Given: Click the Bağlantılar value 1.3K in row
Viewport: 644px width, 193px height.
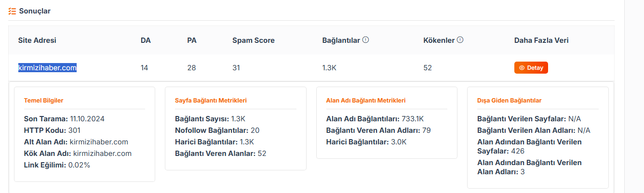Looking at the screenshot, I should coord(329,68).
